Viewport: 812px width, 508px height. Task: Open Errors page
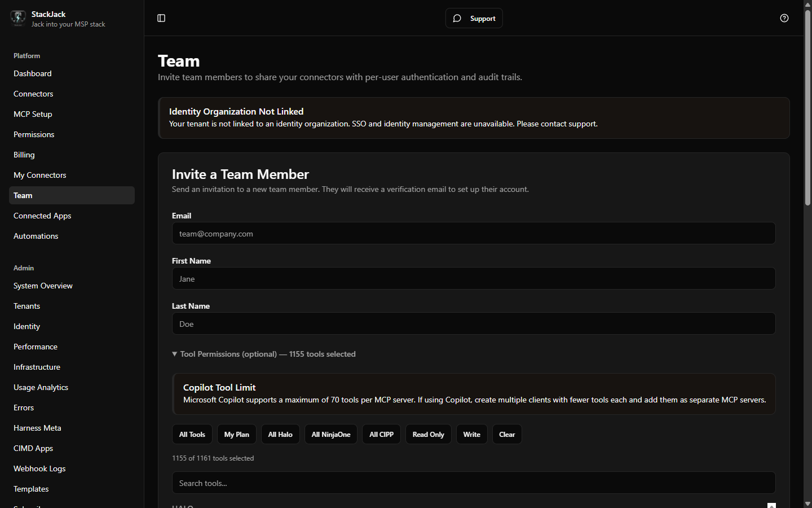72,408
